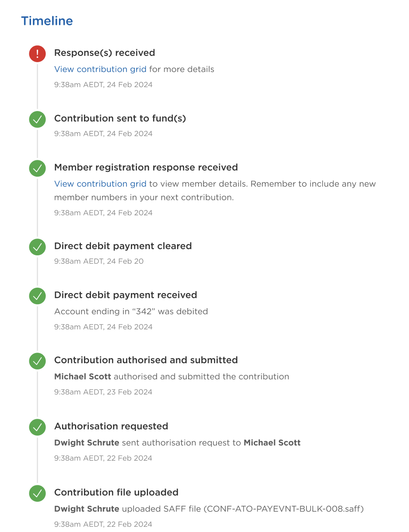409x532 pixels.
Task: Select the Contribution sent to fund(s) title
Action: pos(120,119)
